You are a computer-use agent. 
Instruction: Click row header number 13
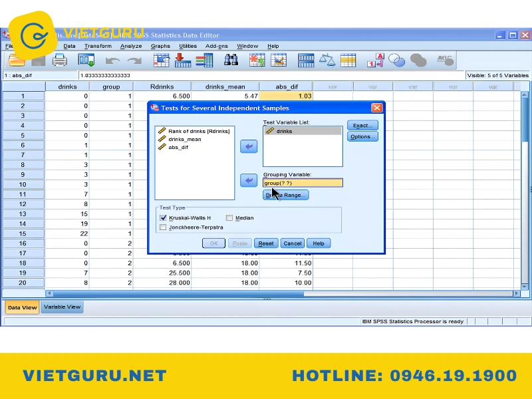point(23,214)
